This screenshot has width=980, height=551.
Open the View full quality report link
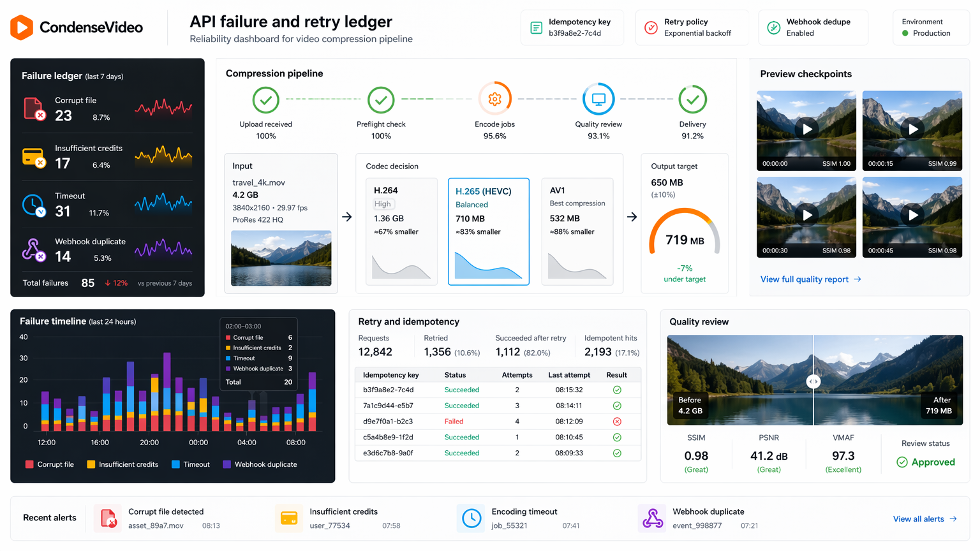tap(810, 279)
